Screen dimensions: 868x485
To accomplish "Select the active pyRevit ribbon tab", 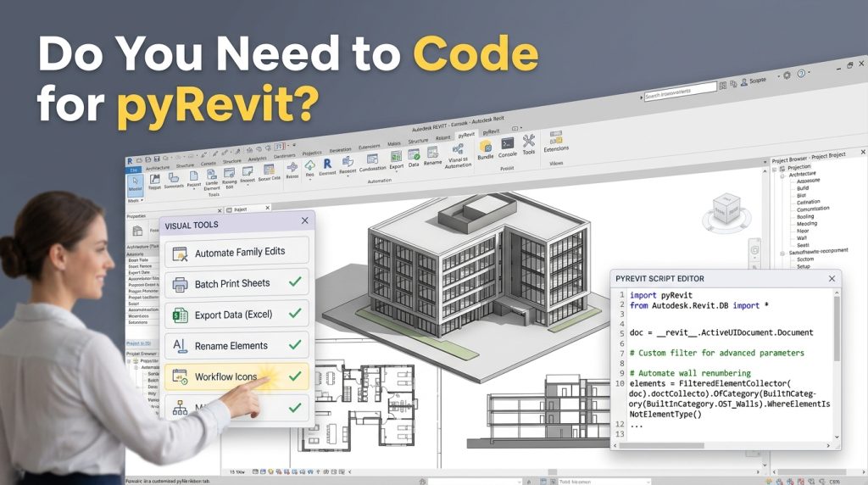I will coord(466,135).
